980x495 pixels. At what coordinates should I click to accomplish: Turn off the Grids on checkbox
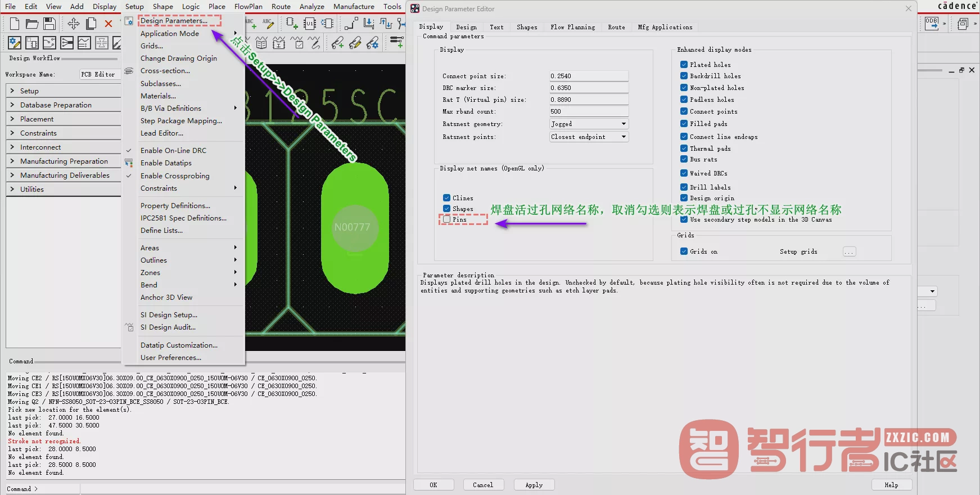tap(684, 251)
